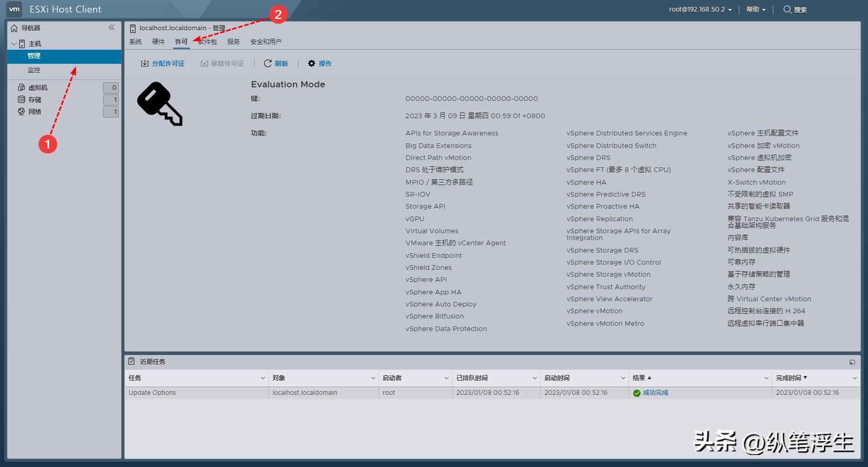Click the Navigator home icon

click(x=14, y=28)
